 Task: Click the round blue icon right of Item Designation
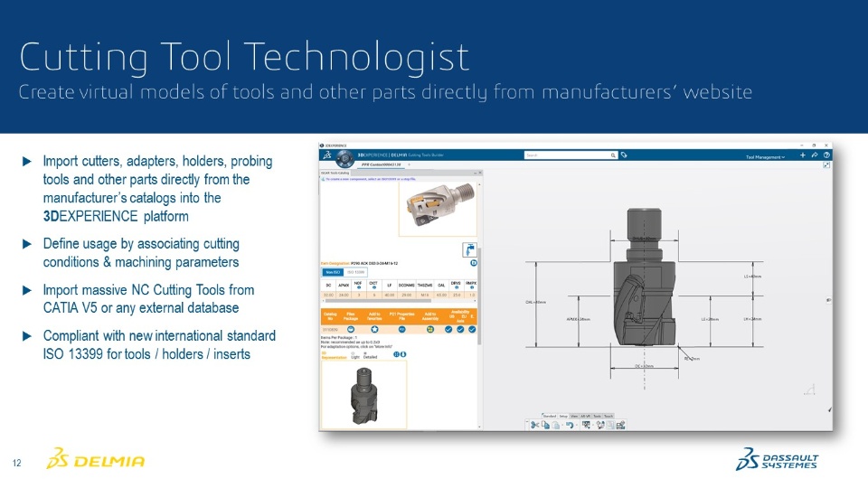(474, 263)
